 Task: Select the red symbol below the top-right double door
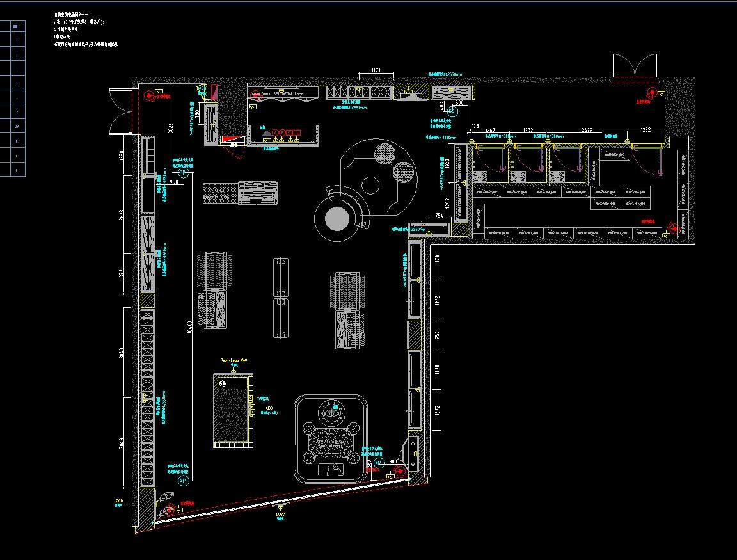click(x=651, y=93)
